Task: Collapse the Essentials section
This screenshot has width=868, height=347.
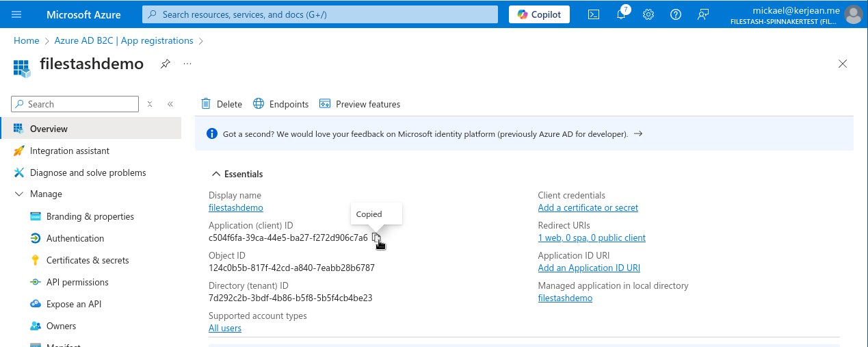Action: [x=216, y=174]
